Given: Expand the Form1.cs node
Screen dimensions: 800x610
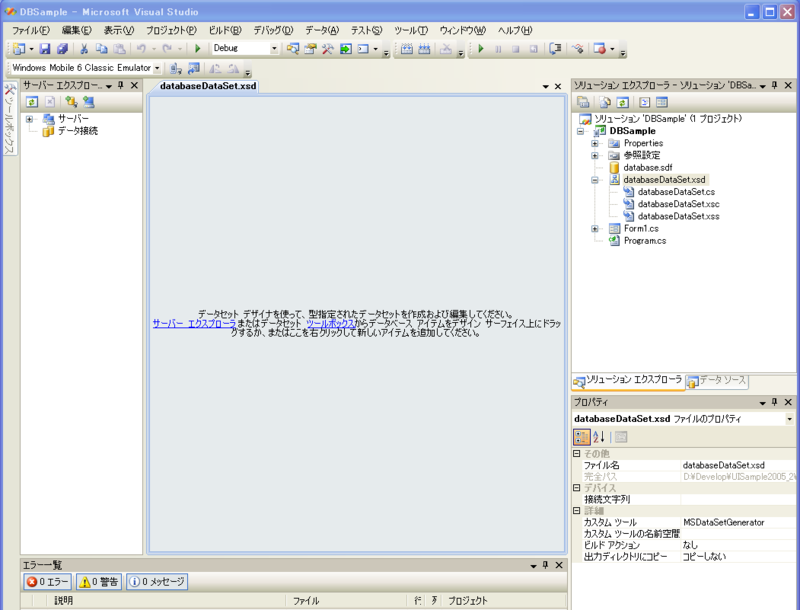Looking at the screenshot, I should 595,229.
